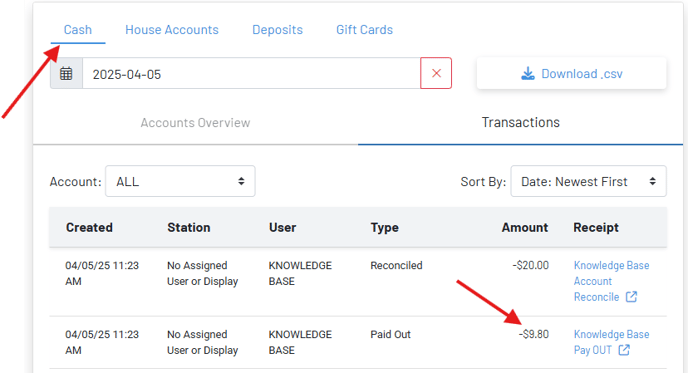Viewport: 688px width, 373px height.
Task: Show the Accounts Overview section
Action: point(195,122)
